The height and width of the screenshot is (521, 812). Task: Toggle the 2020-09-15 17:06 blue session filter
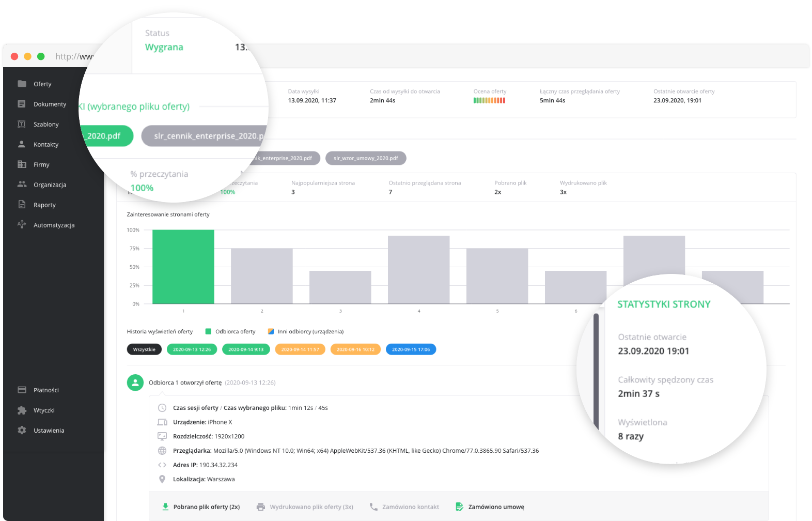(x=411, y=350)
